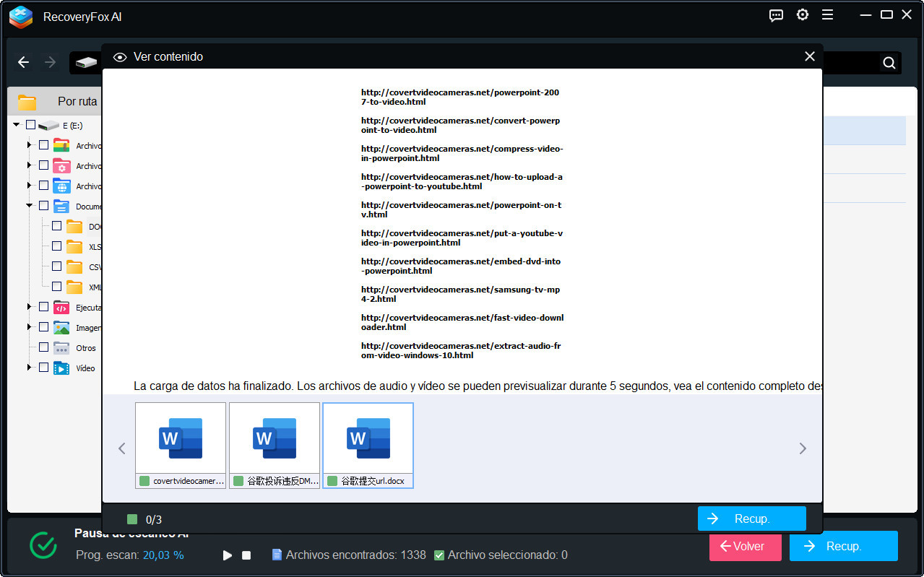
Task: Close the Ver contenido preview dialog
Action: click(x=810, y=56)
